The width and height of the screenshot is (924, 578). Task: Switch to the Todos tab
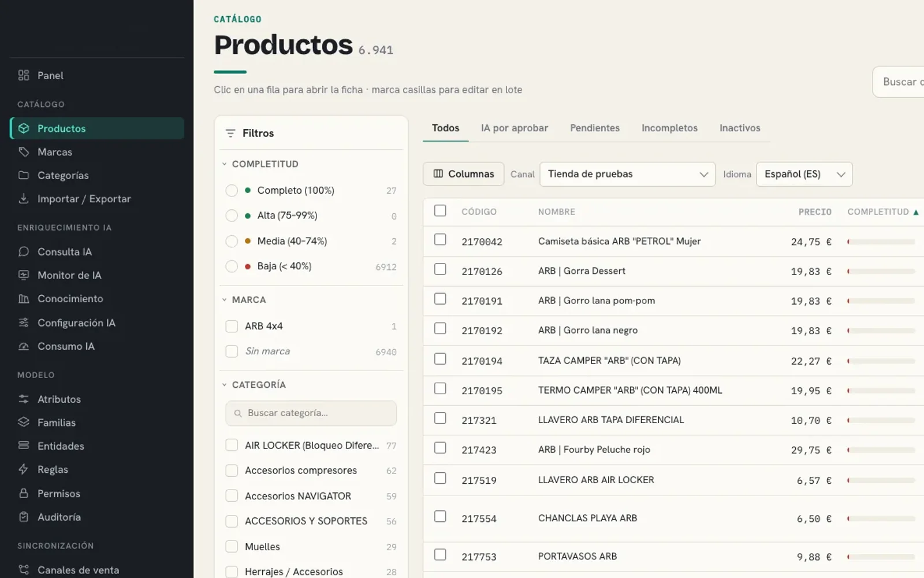click(445, 128)
